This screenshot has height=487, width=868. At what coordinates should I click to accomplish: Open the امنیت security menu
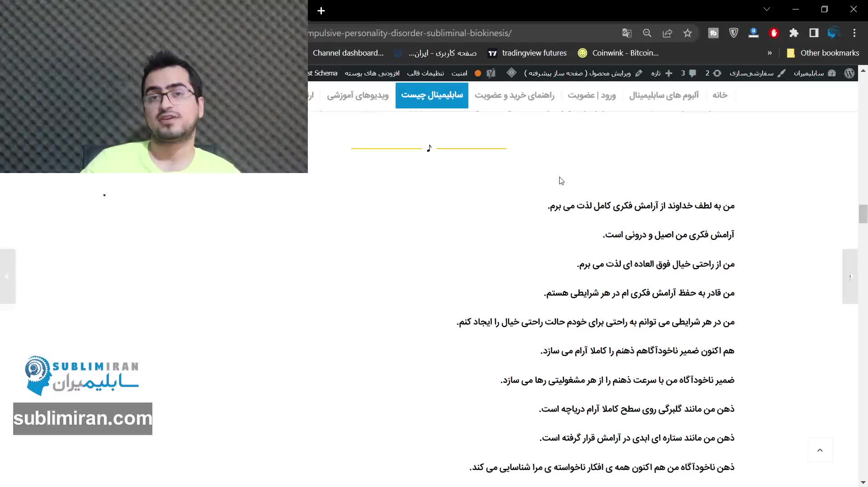point(459,73)
